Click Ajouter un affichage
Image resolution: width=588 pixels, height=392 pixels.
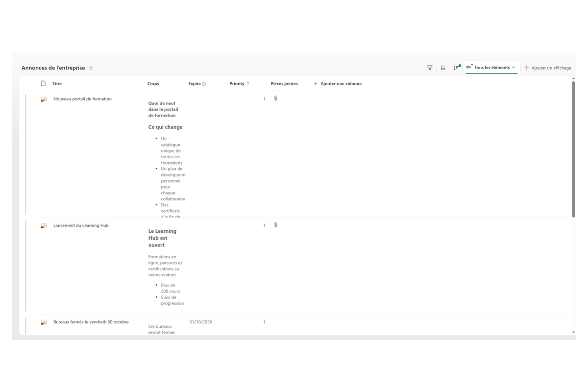pyautogui.click(x=547, y=68)
